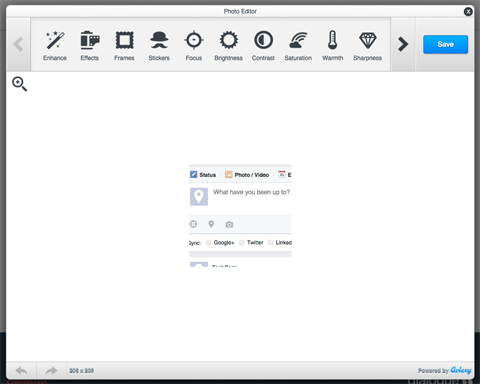The width and height of the screenshot is (480, 384).
Task: Click the image preview thumbnail
Action: pos(240,216)
